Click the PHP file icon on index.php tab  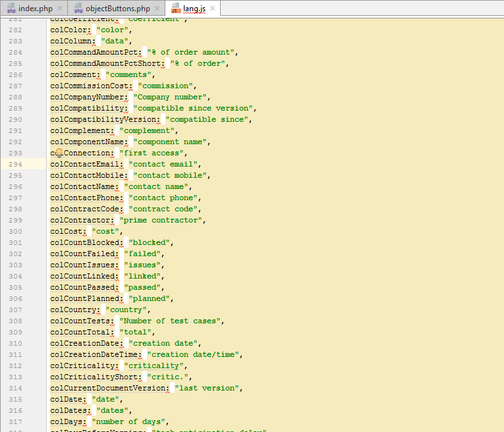pos(11,9)
